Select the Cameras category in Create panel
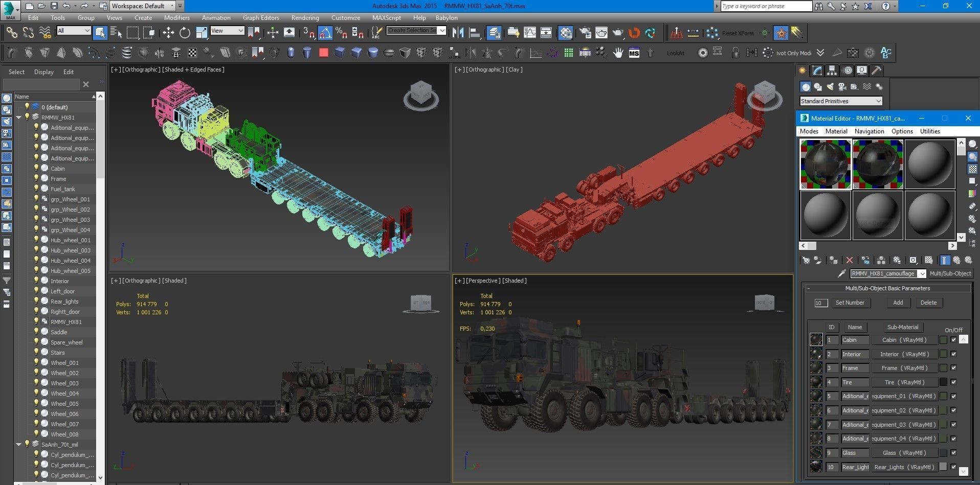980x485 pixels. click(842, 87)
